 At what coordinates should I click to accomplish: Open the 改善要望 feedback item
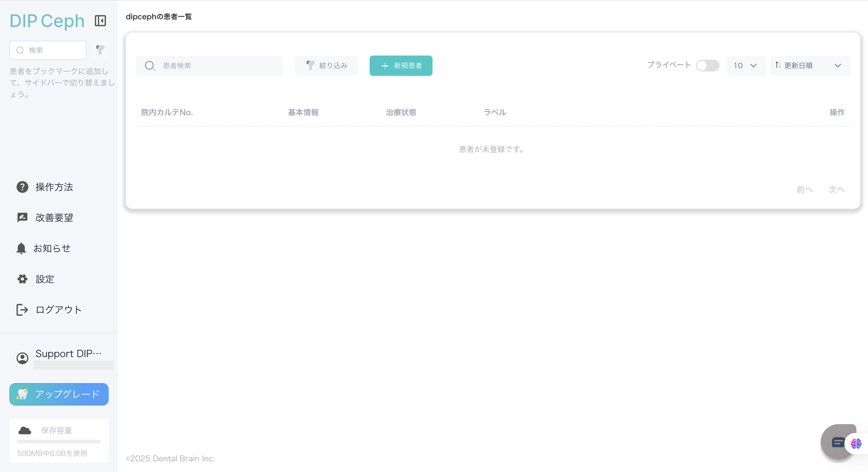pos(54,218)
